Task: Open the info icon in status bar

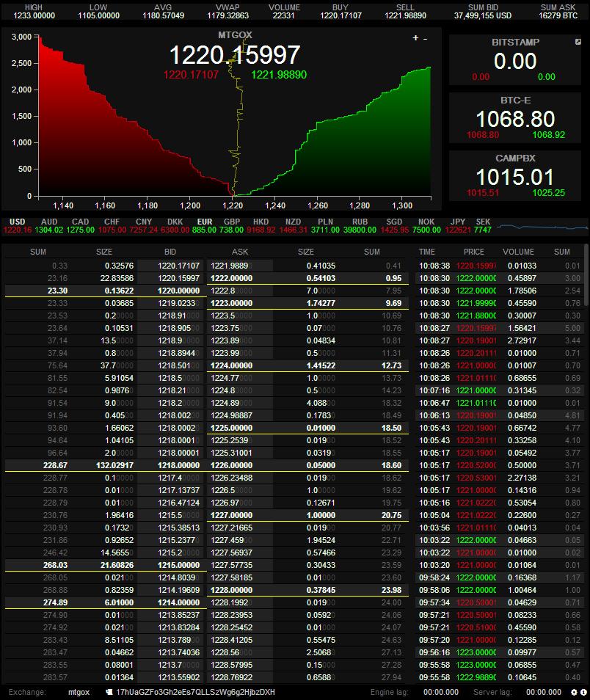Action: pyautogui.click(x=583, y=692)
